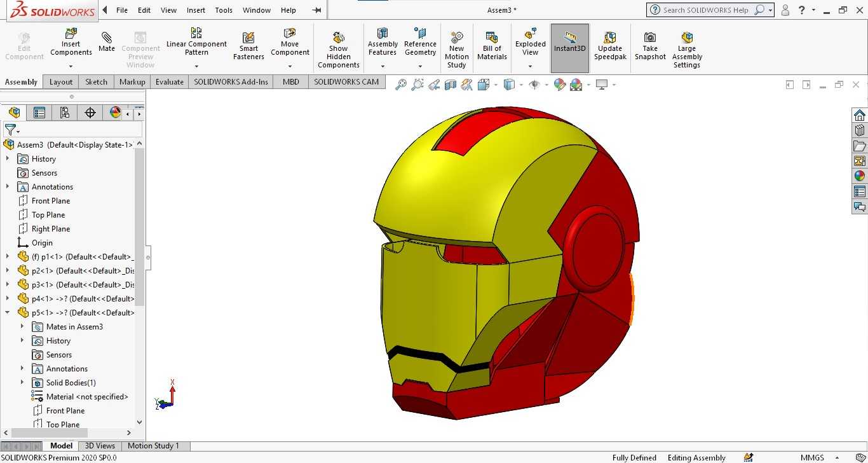Expand the p1<1> component in the tree
The height and width of the screenshot is (463, 868).
click(8, 257)
